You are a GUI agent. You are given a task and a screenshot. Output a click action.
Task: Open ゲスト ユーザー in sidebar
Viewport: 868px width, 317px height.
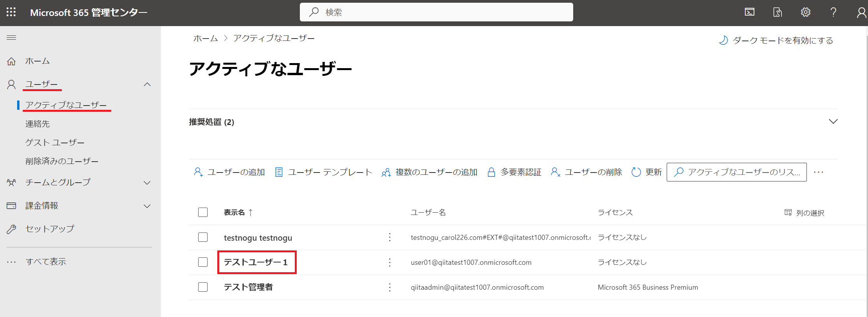pyautogui.click(x=55, y=143)
